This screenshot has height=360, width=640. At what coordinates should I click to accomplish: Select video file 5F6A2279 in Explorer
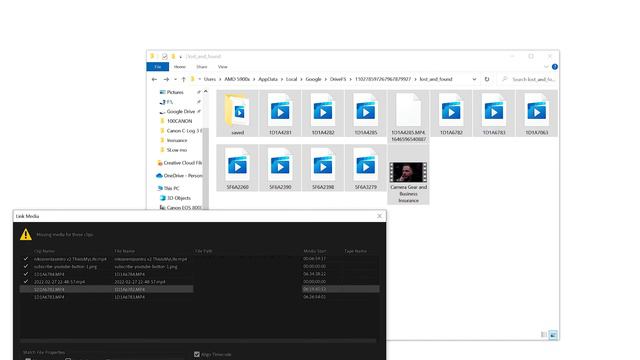click(x=366, y=168)
